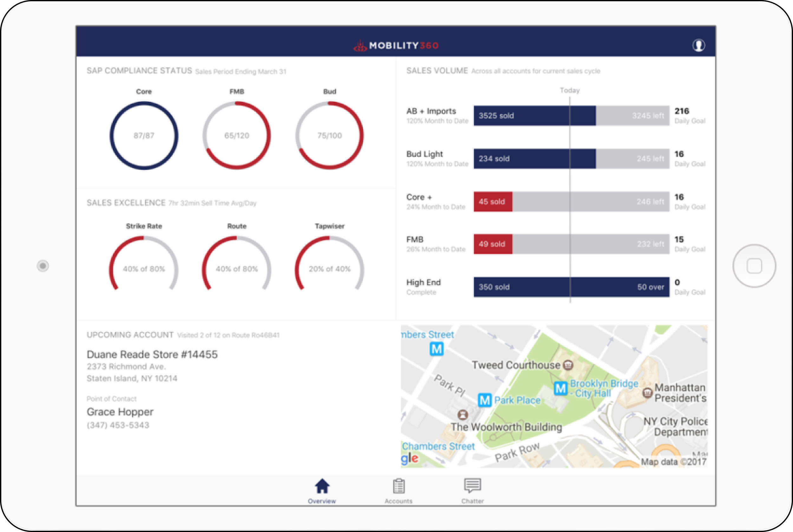Tap The Woolworth Building map pin
This screenshot has width=793, height=532.
(463, 414)
